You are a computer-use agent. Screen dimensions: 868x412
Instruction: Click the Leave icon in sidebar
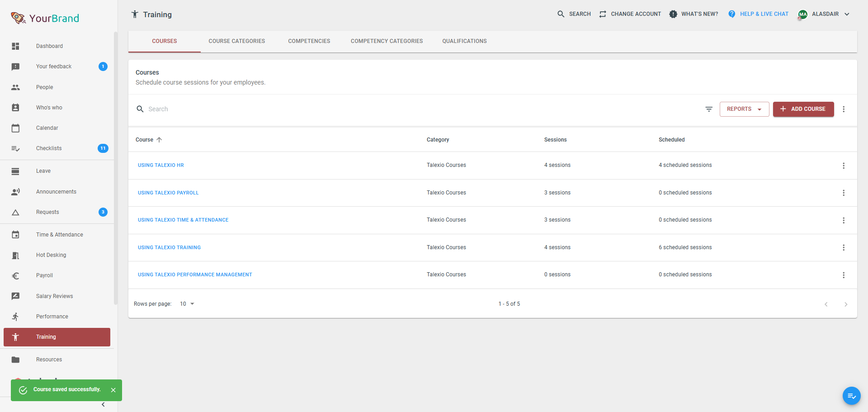coord(15,171)
